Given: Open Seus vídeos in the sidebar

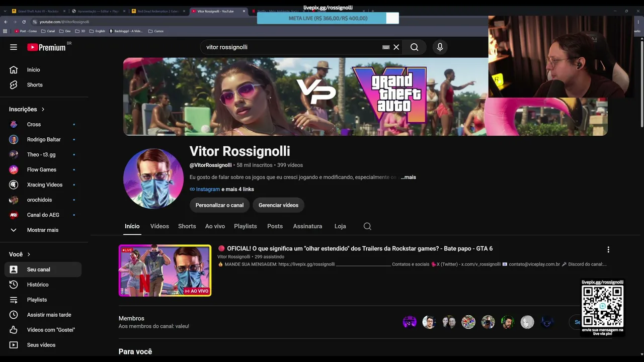Looking at the screenshot, I should coord(43,345).
